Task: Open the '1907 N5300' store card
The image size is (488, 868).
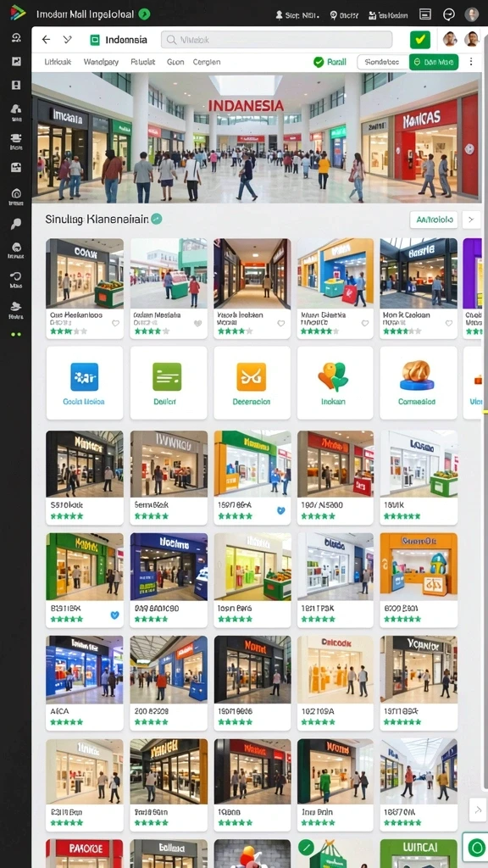Action: pyautogui.click(x=335, y=478)
